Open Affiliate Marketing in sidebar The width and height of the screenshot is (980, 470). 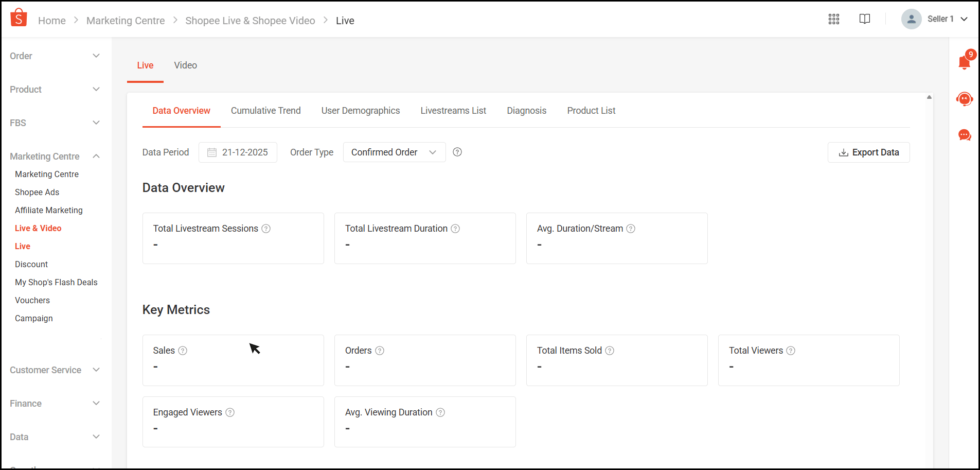coord(49,210)
